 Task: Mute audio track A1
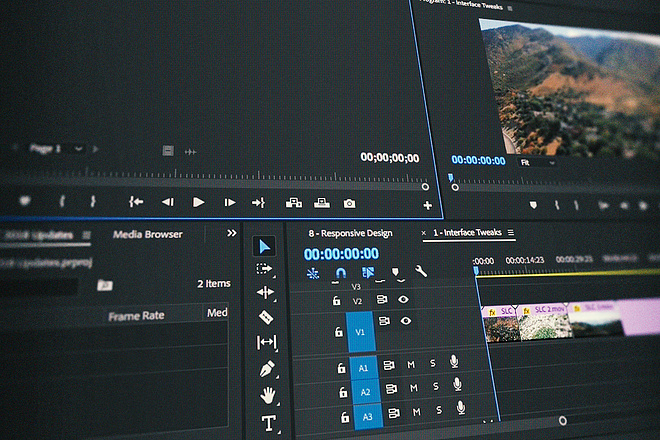411,364
